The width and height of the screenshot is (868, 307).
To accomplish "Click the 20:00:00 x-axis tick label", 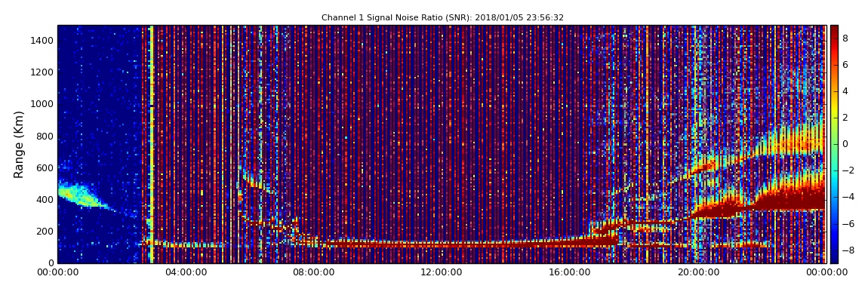I will coord(698,272).
